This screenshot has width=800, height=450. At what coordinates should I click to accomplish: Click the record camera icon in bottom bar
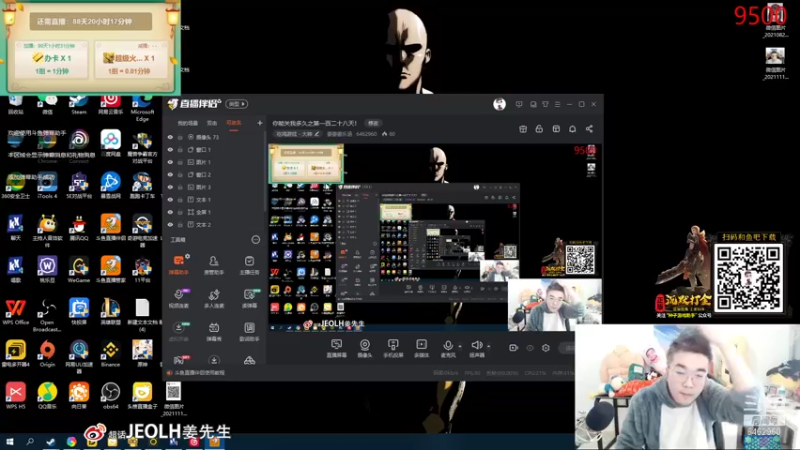pyautogui.click(x=513, y=347)
